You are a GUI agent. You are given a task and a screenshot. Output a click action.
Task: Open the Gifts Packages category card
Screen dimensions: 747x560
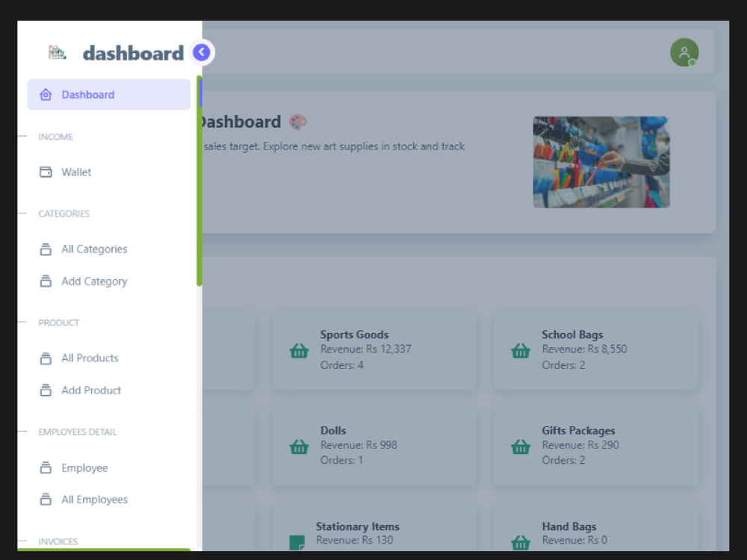click(595, 447)
